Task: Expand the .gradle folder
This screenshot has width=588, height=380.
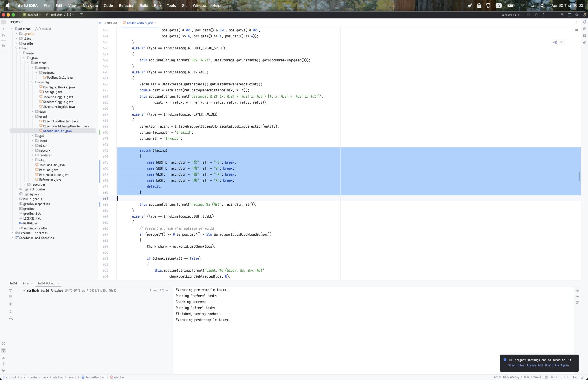Action: point(16,34)
